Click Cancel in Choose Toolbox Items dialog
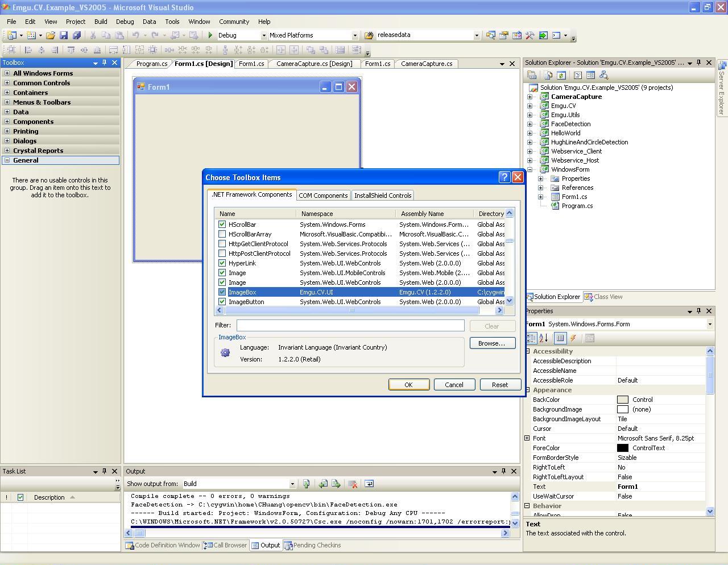This screenshot has width=728, height=565. point(454,385)
